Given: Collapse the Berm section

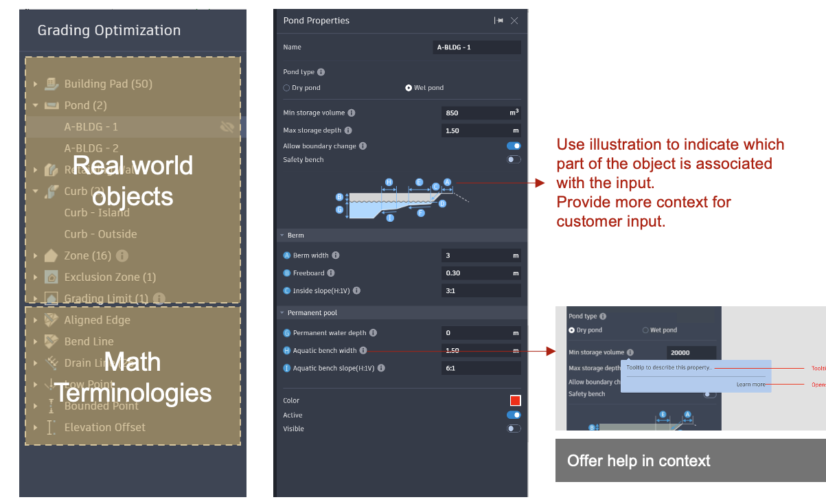Looking at the screenshot, I should click(282, 236).
